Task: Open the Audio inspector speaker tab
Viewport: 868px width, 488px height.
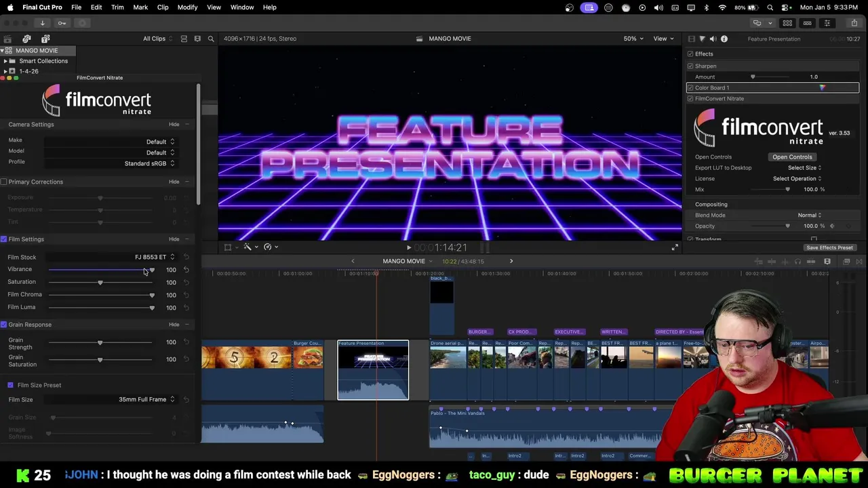Action: coord(713,39)
